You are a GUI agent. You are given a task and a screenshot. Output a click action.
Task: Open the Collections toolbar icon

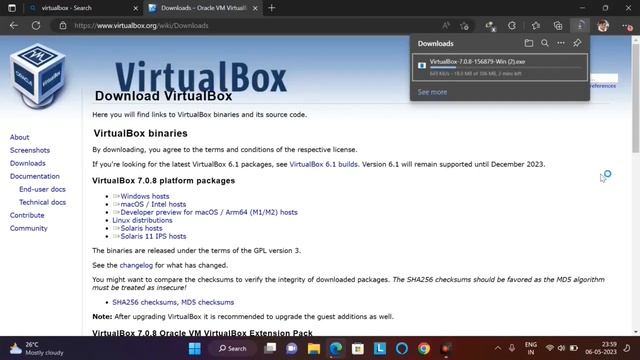[x=558, y=26]
